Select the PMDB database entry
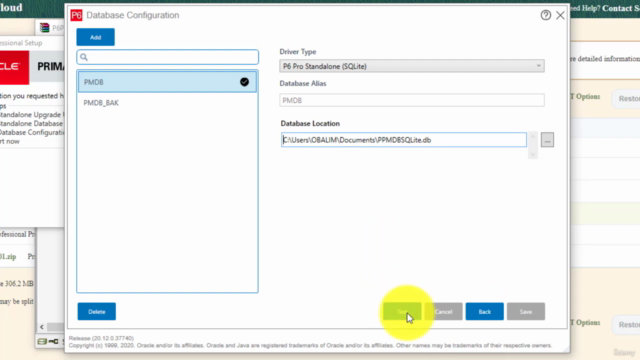The image size is (640, 360). pos(167,82)
